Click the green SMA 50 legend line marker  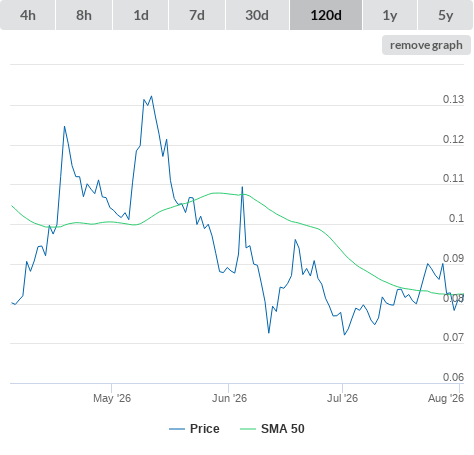[x=248, y=429]
